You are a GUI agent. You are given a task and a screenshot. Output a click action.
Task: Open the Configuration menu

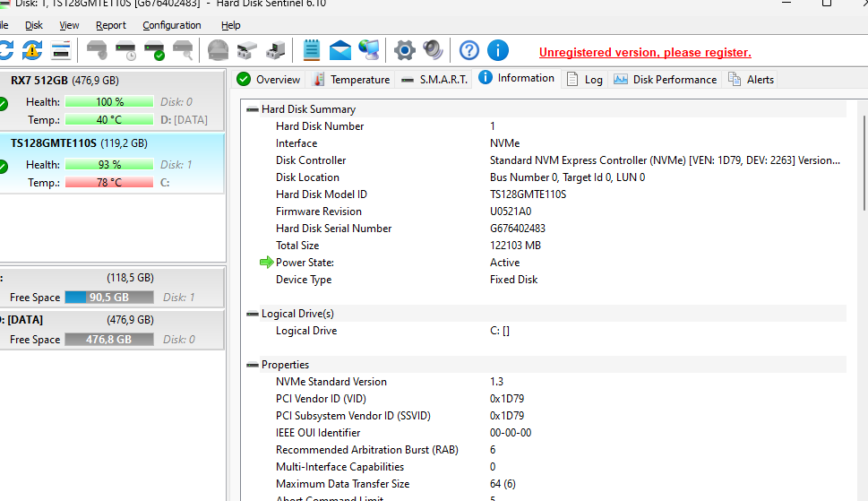tap(171, 25)
